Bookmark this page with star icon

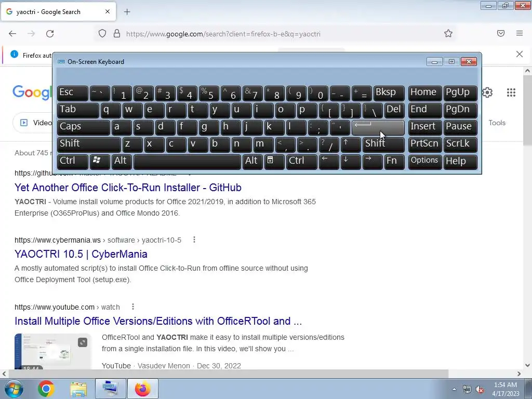[x=448, y=33]
